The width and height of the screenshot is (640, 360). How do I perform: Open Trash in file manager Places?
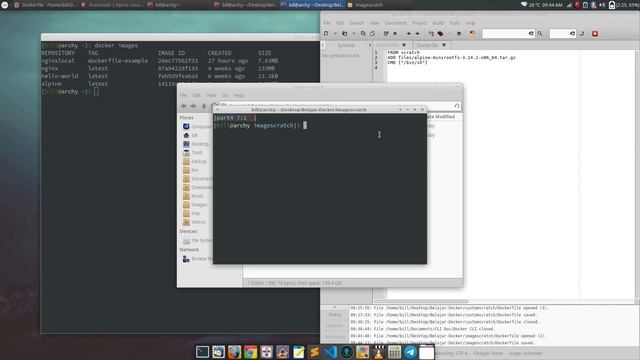click(x=193, y=153)
